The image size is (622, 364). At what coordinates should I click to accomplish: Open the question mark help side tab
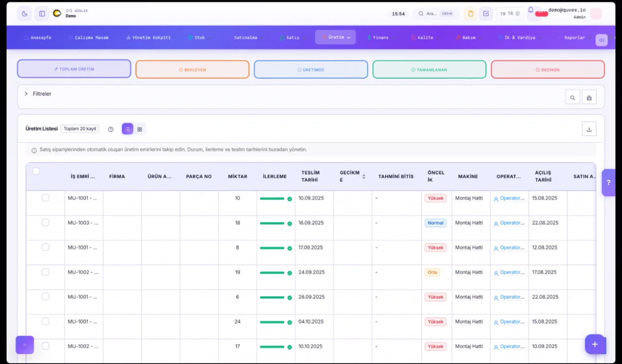pyautogui.click(x=608, y=182)
